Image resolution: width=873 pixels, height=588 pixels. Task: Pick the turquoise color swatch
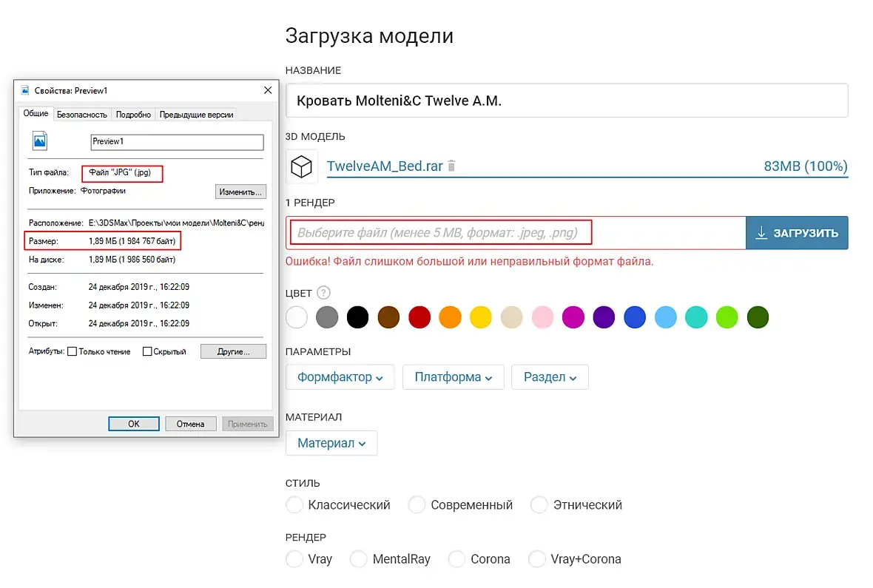tap(696, 317)
